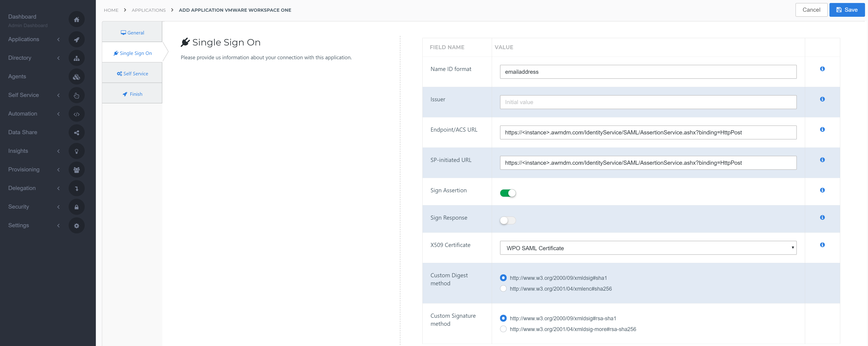Select the xmldsig#sha1 digest method
Viewport: 868px width, 346px height.
point(503,278)
